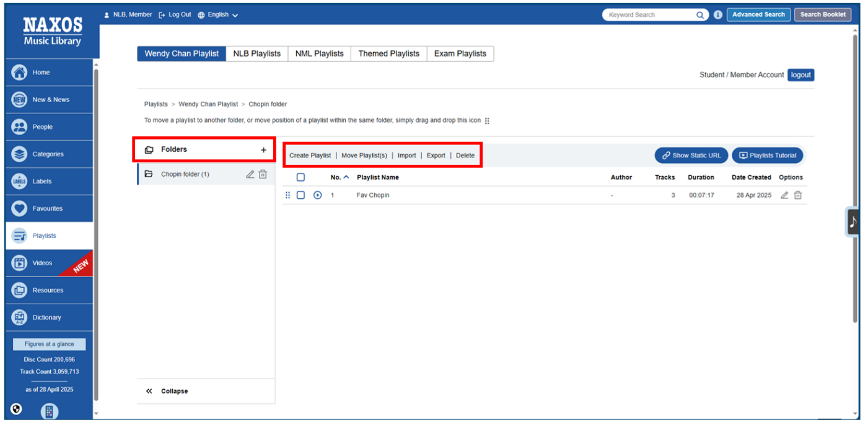The width and height of the screenshot is (868, 427).
Task: Click the Author column header
Action: 621,177
